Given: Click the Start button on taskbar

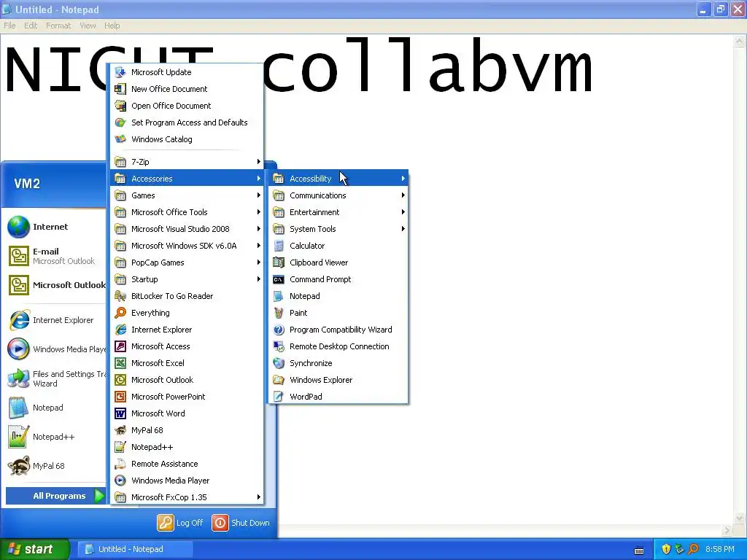Looking at the screenshot, I should (x=34, y=549).
